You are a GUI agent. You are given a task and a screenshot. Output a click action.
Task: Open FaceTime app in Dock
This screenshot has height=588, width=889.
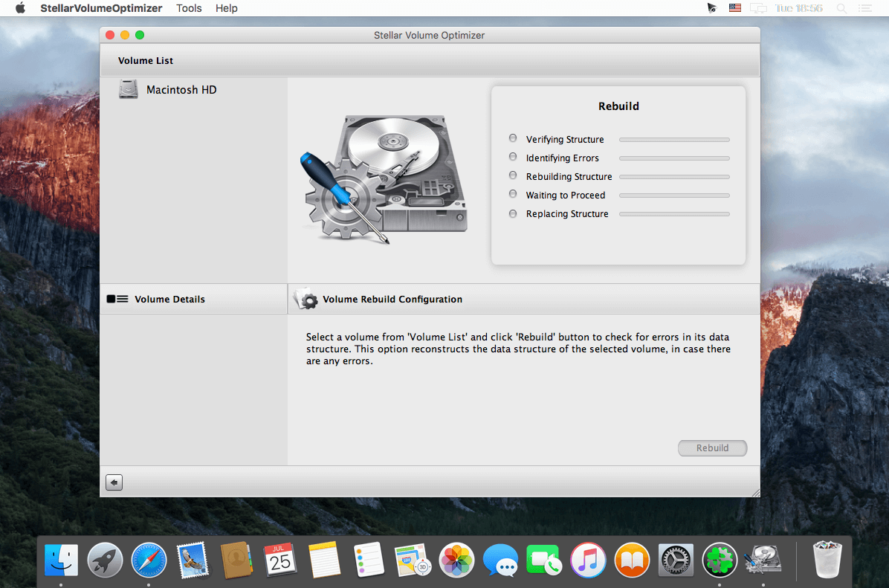coord(543,560)
